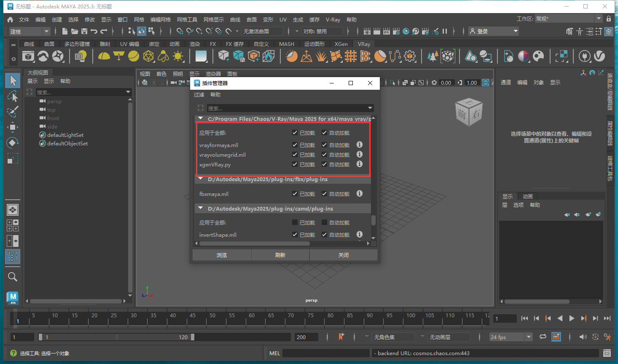
Task: Click the 浏览 button in Plugin Manager
Action: pos(221,254)
